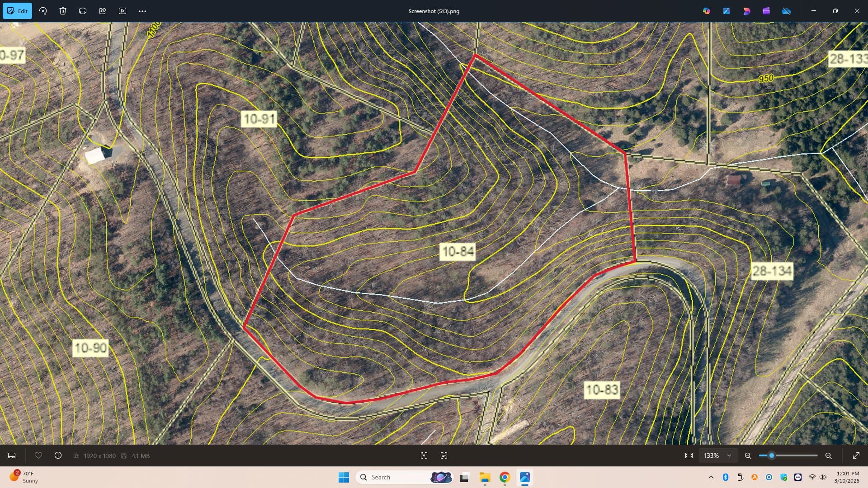Rotate the image with the rotate icon
This screenshot has height=488, width=868.
(43, 11)
